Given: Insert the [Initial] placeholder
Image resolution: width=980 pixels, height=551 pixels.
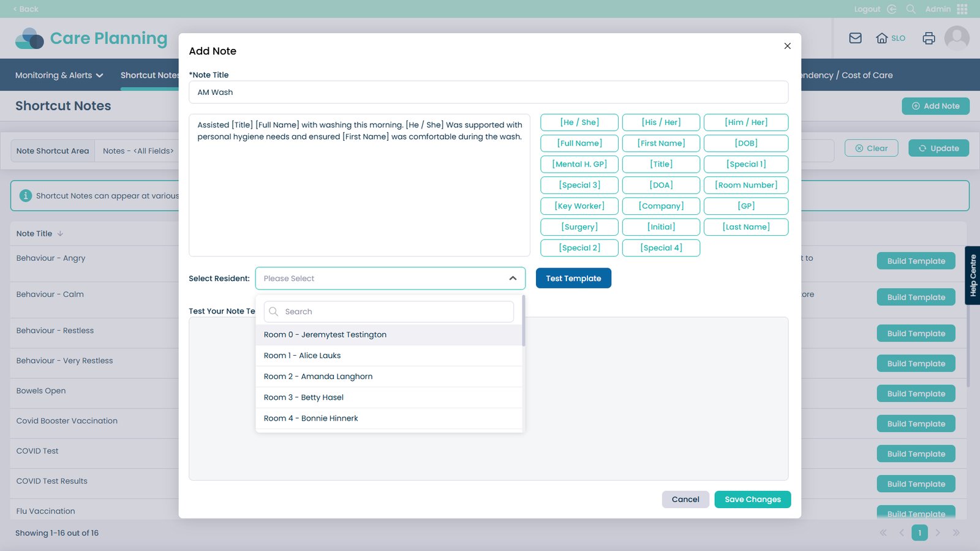Looking at the screenshot, I should [x=661, y=227].
